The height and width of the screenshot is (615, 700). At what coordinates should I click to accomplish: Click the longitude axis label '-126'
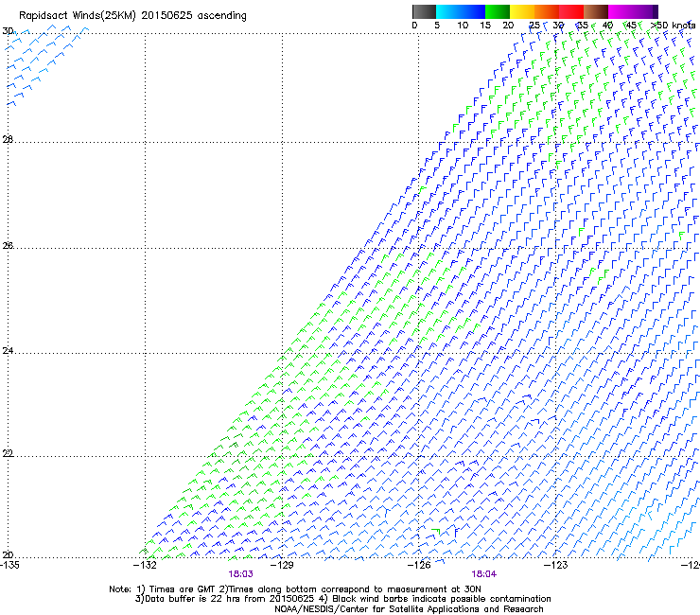(419, 566)
